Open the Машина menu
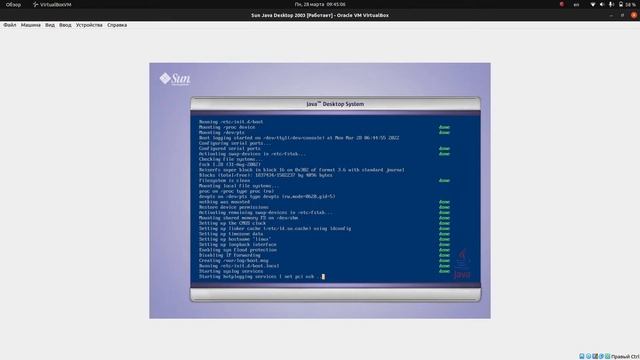Screen dimensions: 640x360 (x=31, y=25)
